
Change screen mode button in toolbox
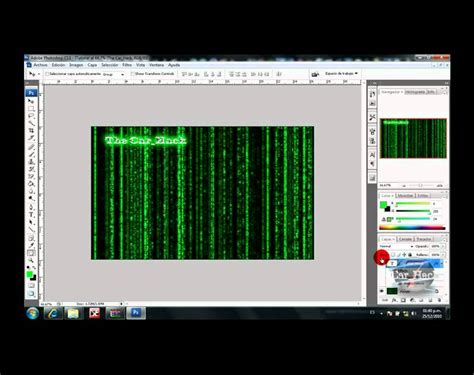point(31,293)
